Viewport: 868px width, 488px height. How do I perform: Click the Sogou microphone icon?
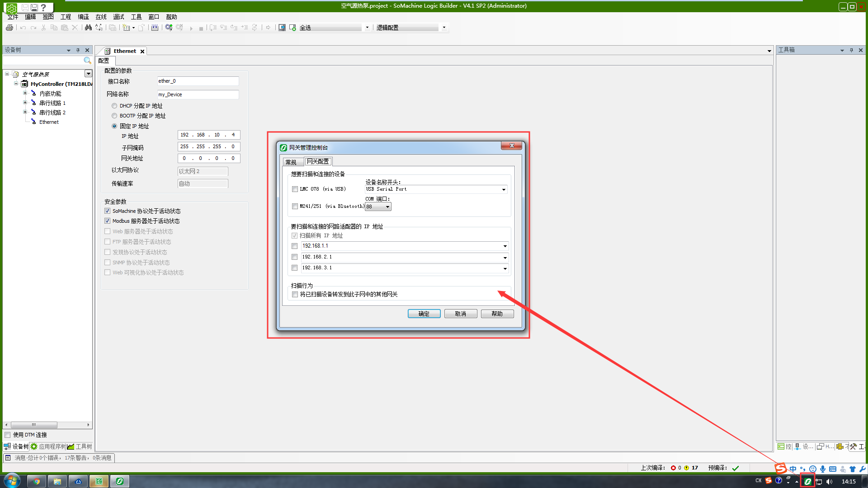click(x=823, y=469)
